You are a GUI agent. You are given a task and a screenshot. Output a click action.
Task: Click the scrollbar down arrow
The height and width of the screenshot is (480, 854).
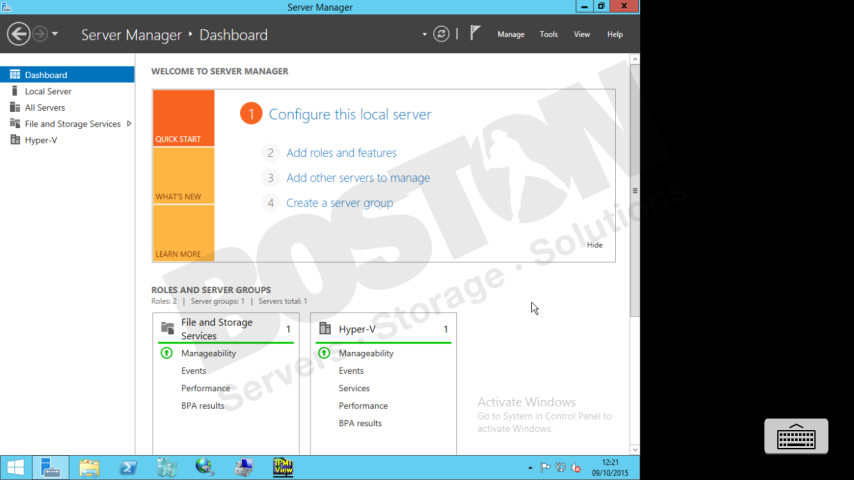pyautogui.click(x=635, y=449)
